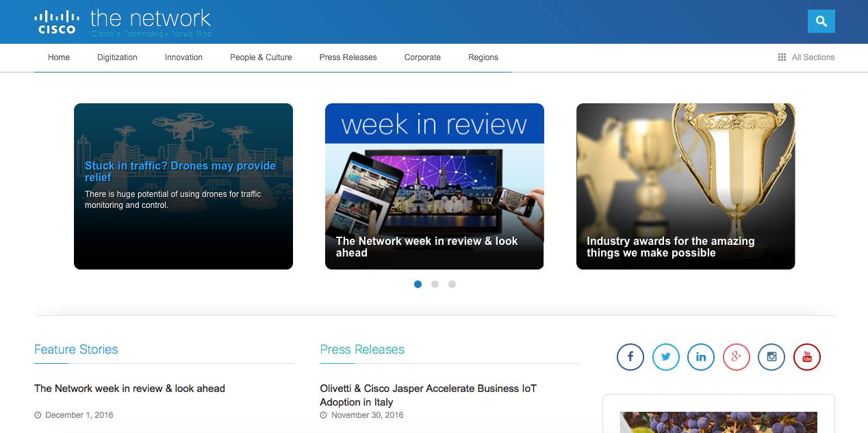Open the Corporate navigation menu
Image resolution: width=868 pixels, height=433 pixels.
[x=422, y=57]
